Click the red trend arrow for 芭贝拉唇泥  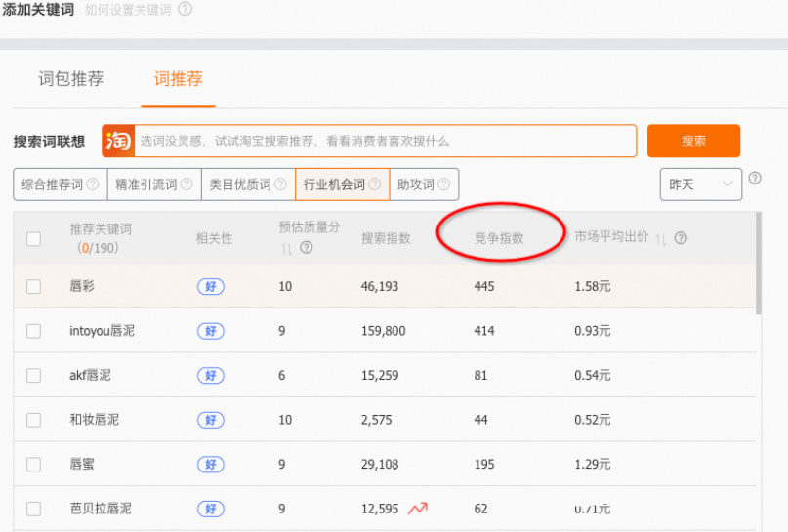tap(418, 508)
